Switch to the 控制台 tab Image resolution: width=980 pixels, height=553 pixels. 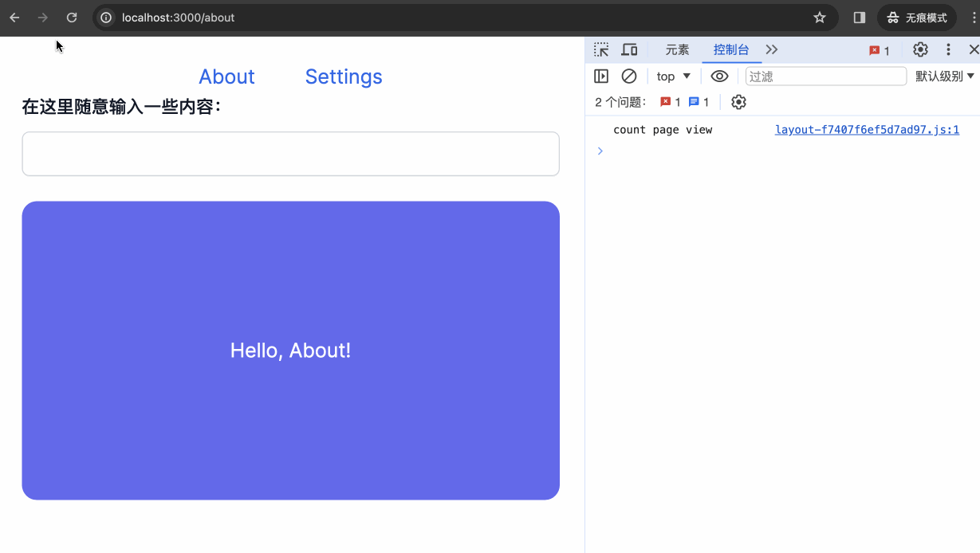[x=730, y=49]
